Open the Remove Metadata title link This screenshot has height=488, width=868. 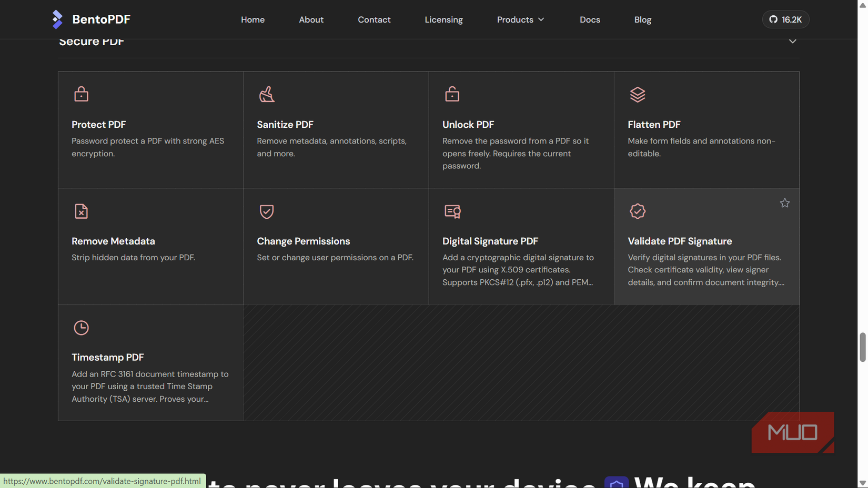113,241
